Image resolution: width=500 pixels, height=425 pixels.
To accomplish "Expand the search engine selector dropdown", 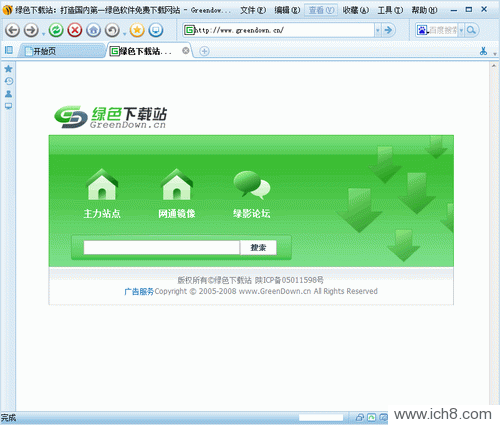I will coord(461,30).
